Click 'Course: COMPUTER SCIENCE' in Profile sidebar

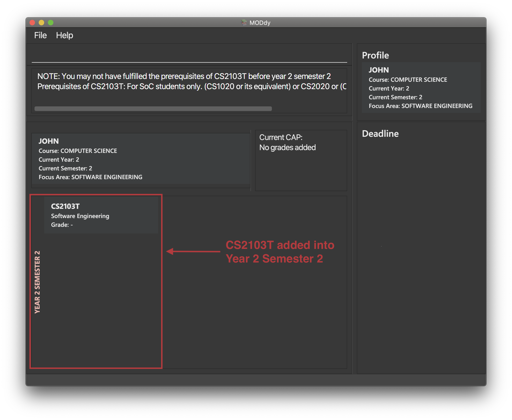408,80
